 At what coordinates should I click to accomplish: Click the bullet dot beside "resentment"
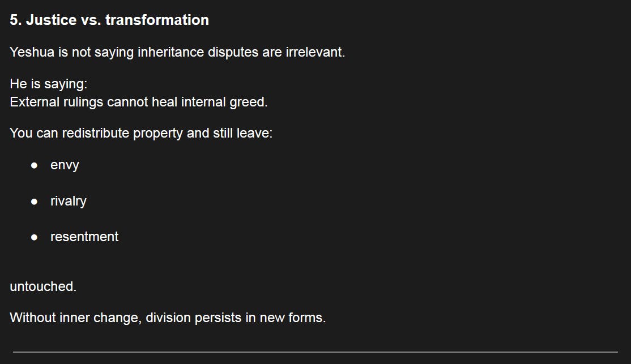(35, 237)
